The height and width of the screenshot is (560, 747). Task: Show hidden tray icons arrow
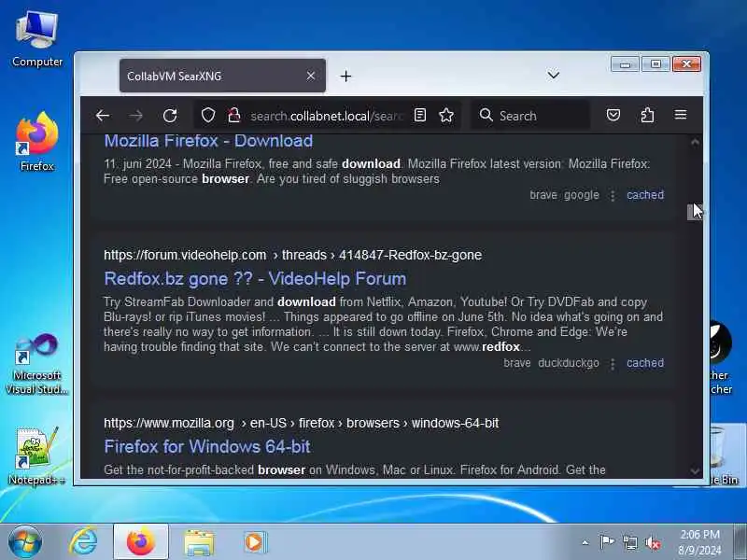pos(585,542)
